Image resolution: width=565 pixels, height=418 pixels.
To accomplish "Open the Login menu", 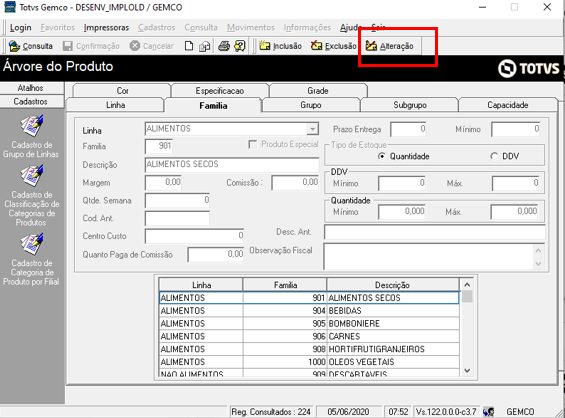I will [21, 28].
